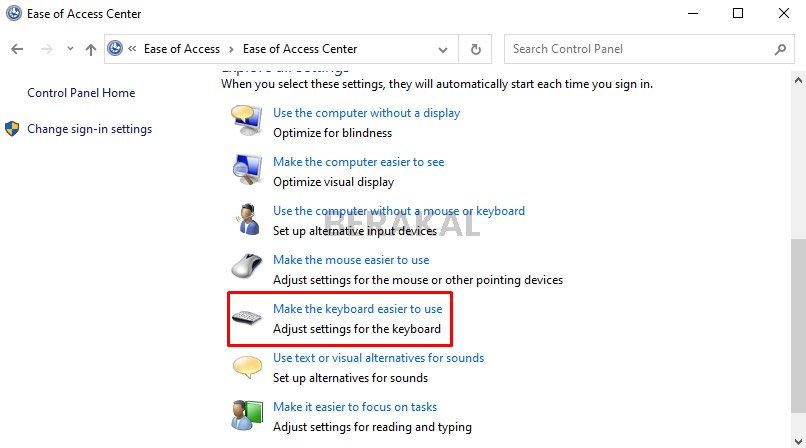Click the Ease of Access Center title bar icon

coord(14,13)
